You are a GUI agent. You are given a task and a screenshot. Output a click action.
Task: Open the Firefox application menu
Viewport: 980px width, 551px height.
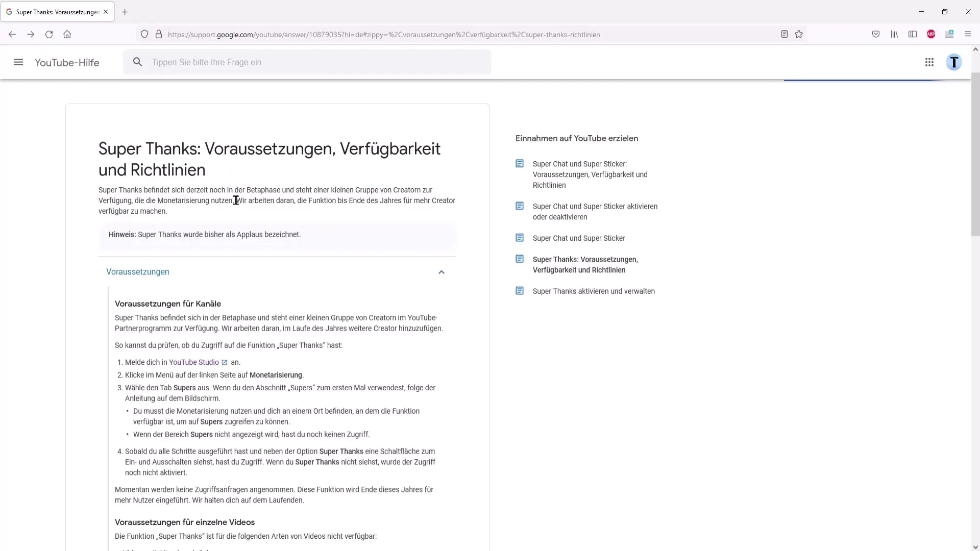[968, 34]
